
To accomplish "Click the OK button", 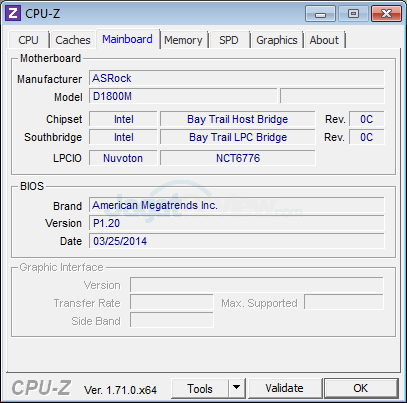I will [361, 388].
